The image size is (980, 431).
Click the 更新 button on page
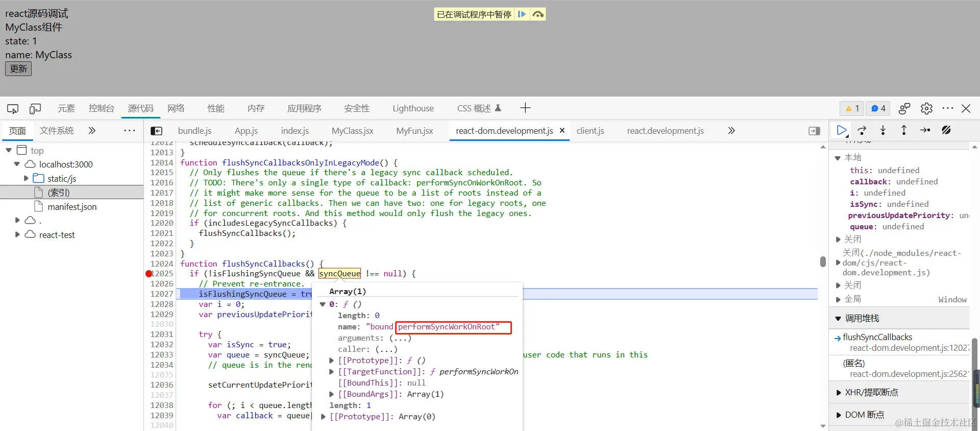click(18, 68)
